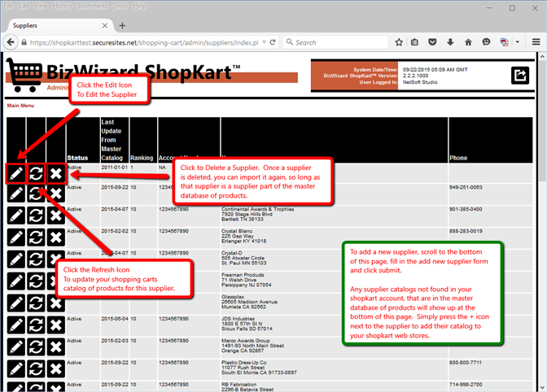The image size is (547, 392).
Task: Delete the Plastic Dress-Up Co. supplier
Action: point(56,369)
